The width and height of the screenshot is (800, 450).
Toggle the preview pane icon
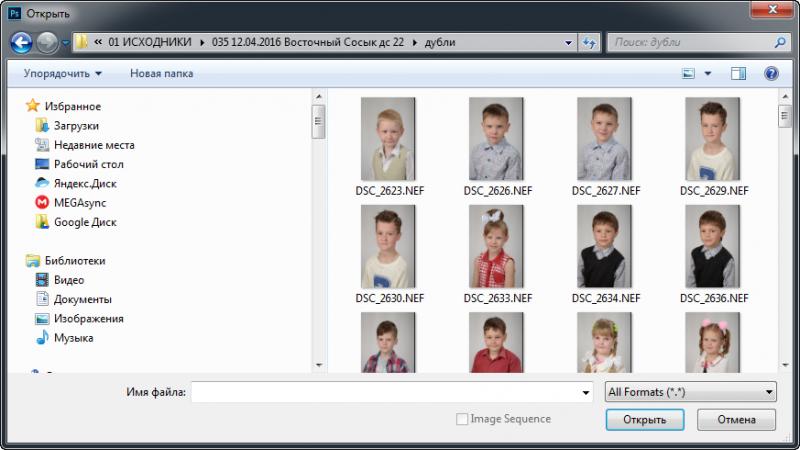[738, 73]
